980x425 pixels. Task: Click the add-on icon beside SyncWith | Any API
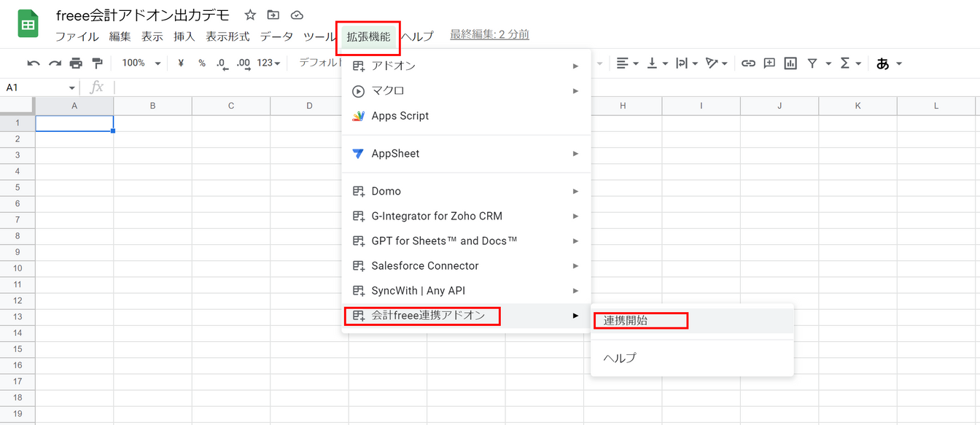pyautogui.click(x=358, y=291)
